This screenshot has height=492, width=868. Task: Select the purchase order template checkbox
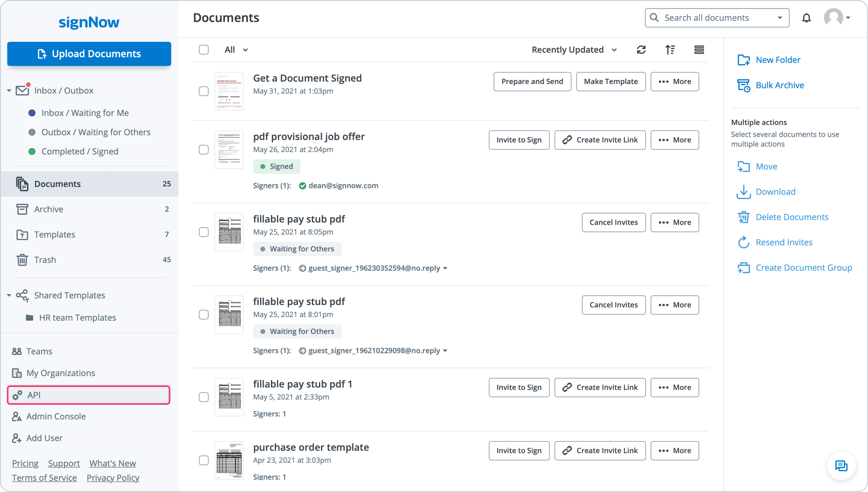(x=203, y=460)
